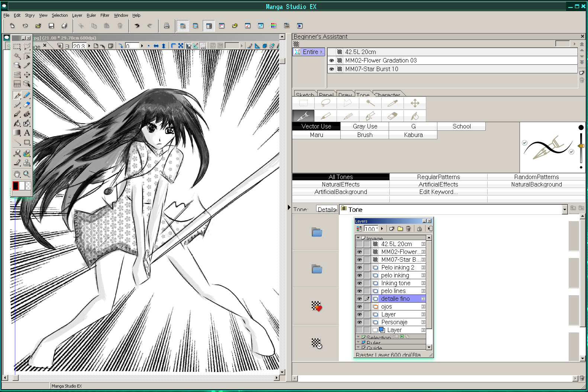
Task: Open the Filter menu
Action: click(105, 15)
